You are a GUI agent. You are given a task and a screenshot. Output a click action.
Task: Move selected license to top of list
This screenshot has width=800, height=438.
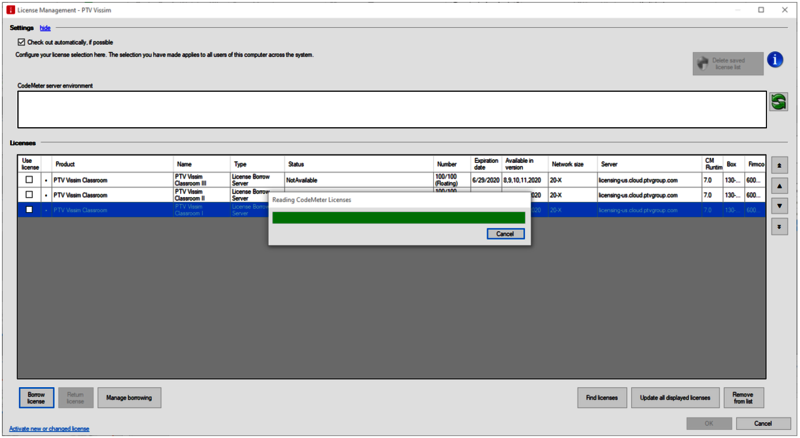click(x=780, y=165)
